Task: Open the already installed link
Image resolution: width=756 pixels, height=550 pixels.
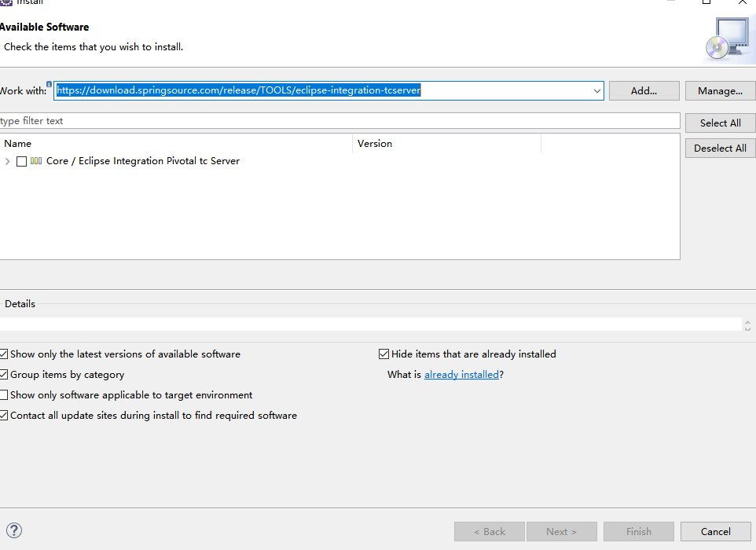Action: (x=461, y=375)
